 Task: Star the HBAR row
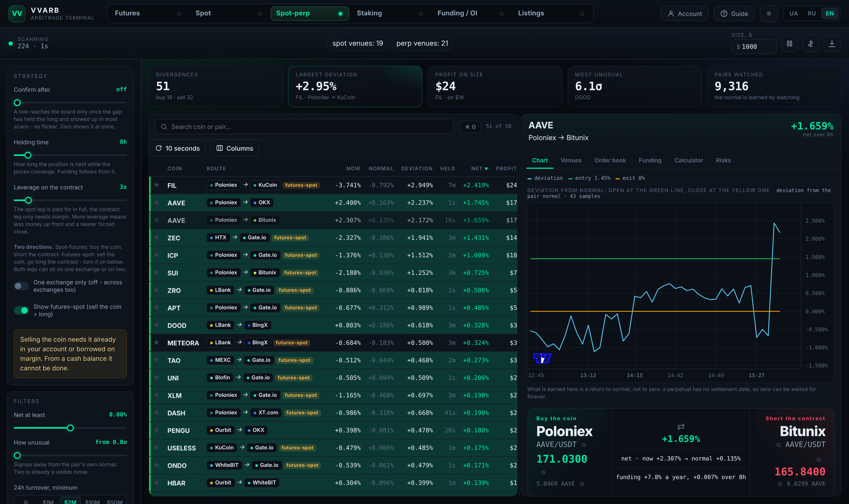click(157, 483)
